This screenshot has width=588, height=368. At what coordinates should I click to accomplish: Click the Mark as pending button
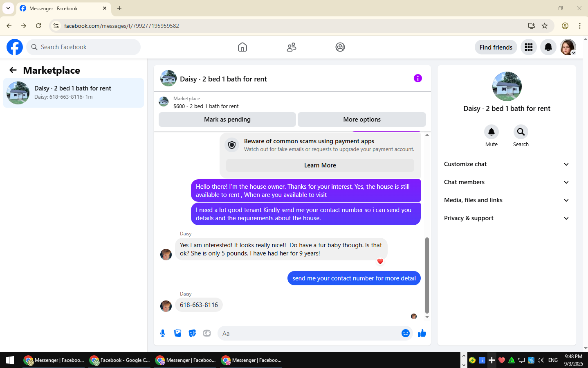pyautogui.click(x=227, y=120)
